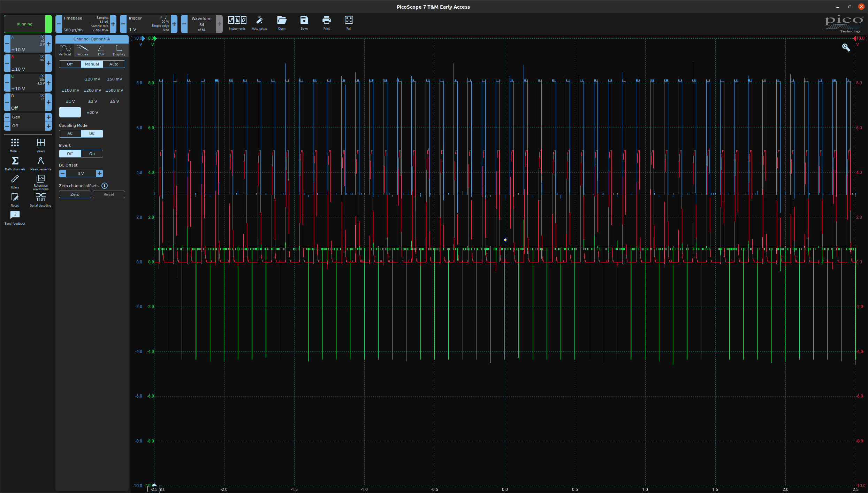This screenshot has width=868, height=493.
Task: Click the green Running capture button
Action: click(x=24, y=24)
